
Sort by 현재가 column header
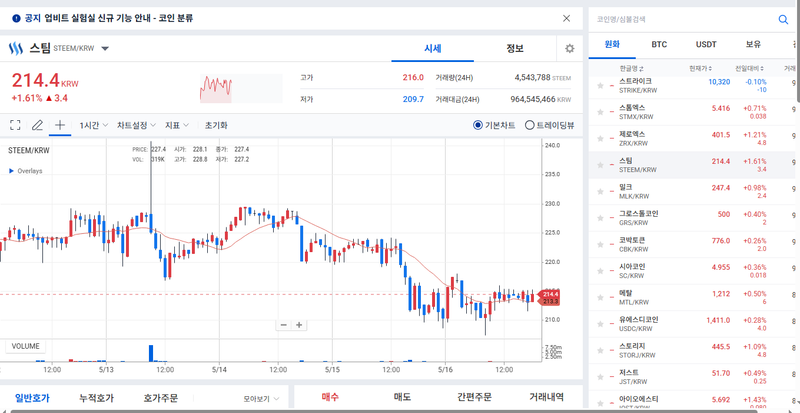pos(700,68)
